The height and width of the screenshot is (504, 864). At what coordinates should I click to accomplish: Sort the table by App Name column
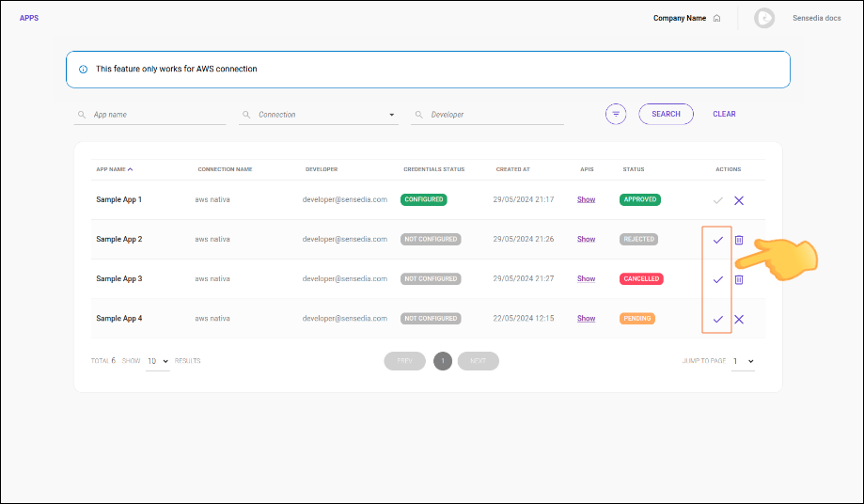click(114, 169)
